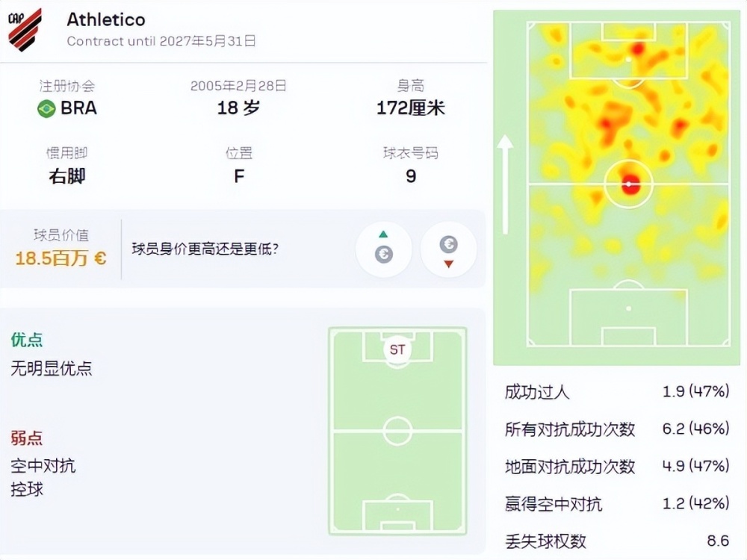The image size is (747, 560).
Task: Click the 18.5百万 € player value
Action: coord(61,258)
